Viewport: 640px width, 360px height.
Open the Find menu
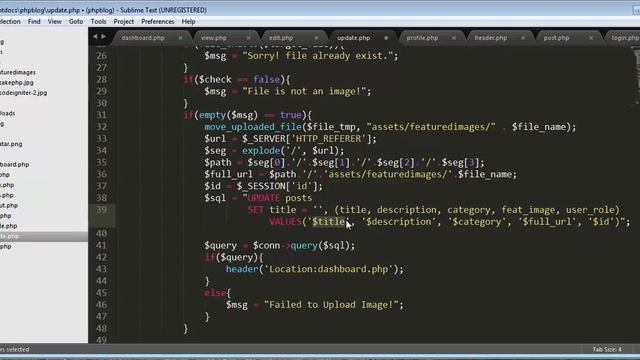click(34, 22)
